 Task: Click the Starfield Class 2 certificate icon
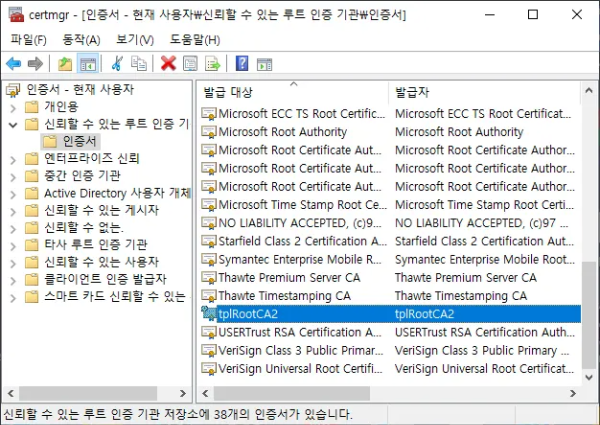point(209,241)
